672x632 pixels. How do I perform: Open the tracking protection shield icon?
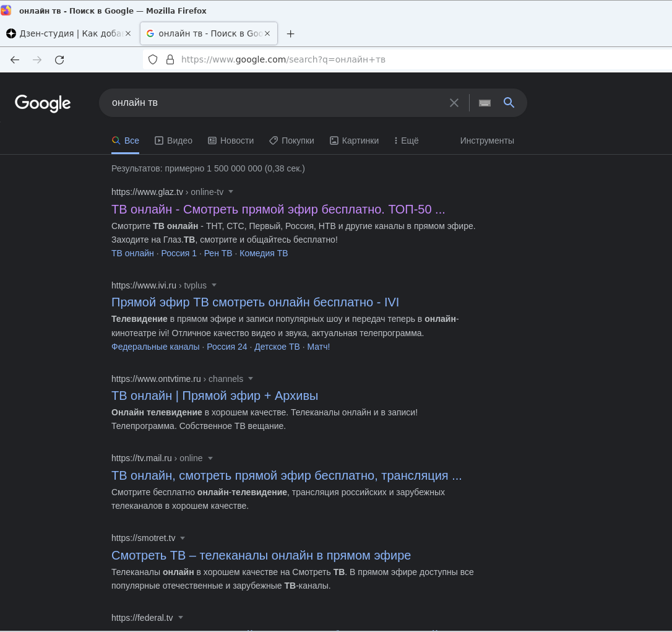coord(153,59)
